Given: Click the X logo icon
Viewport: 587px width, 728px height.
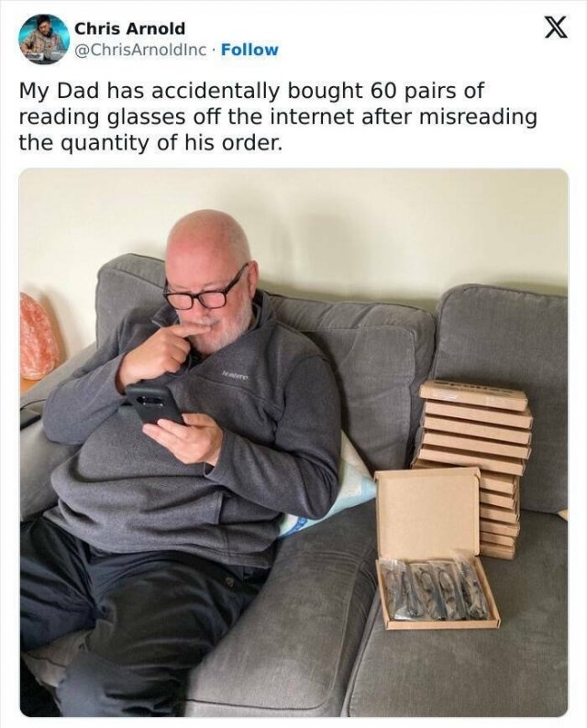Looking at the screenshot, I should (555, 30).
